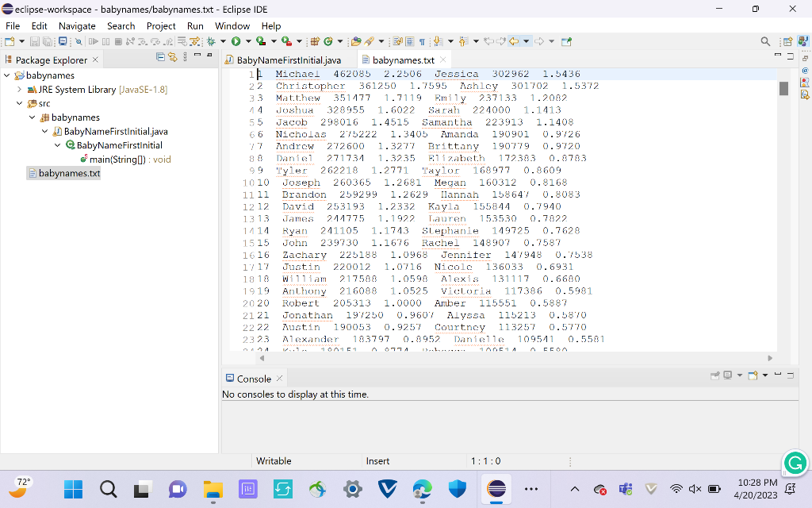Toggle Link with Editor in Package Explorer
This screenshot has width=812, height=508.
tap(173, 59)
